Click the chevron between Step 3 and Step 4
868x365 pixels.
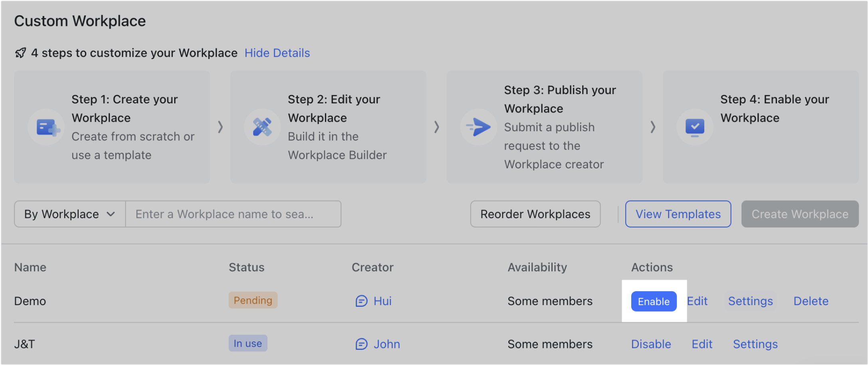click(x=653, y=127)
